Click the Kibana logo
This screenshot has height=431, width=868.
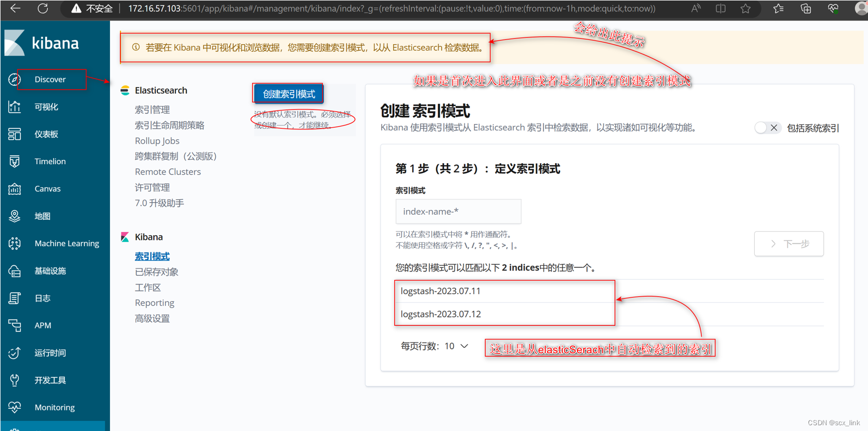[x=42, y=43]
